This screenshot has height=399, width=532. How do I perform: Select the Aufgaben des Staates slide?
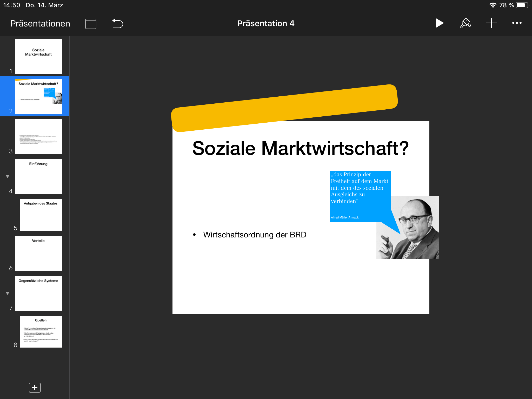41,215
